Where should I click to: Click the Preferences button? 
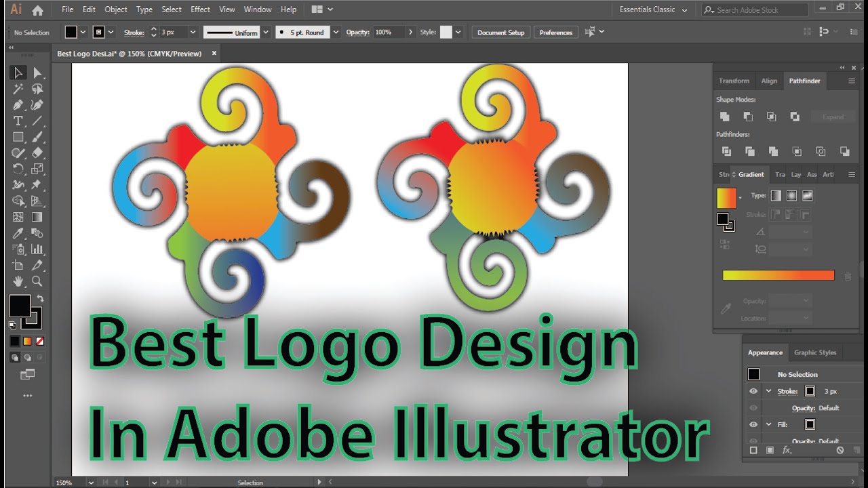[x=556, y=32]
